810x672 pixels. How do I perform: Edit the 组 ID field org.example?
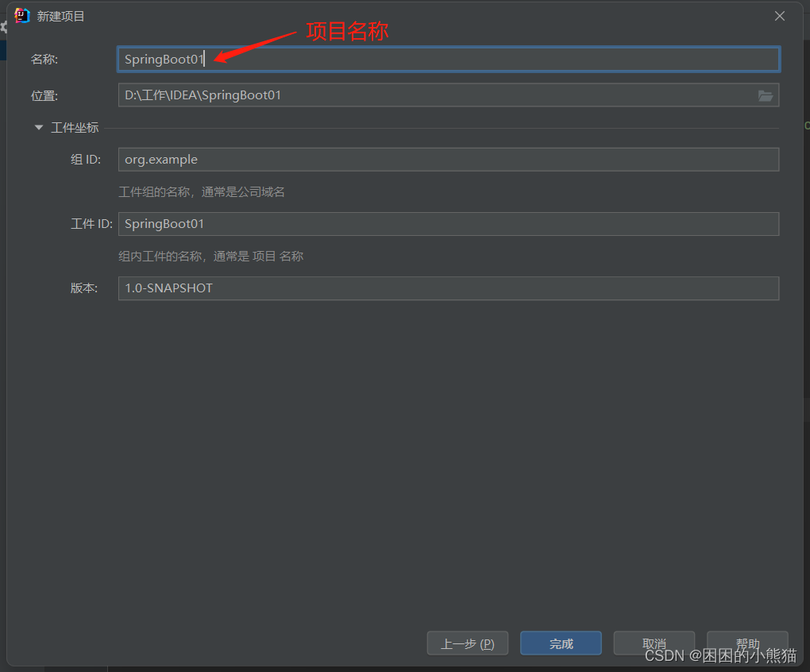[x=449, y=160]
